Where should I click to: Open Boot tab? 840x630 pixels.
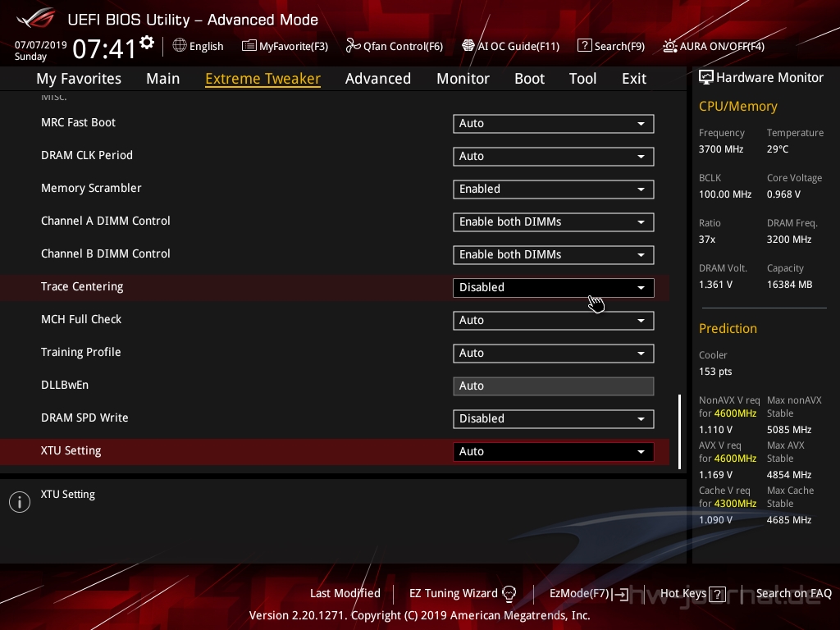(x=529, y=79)
